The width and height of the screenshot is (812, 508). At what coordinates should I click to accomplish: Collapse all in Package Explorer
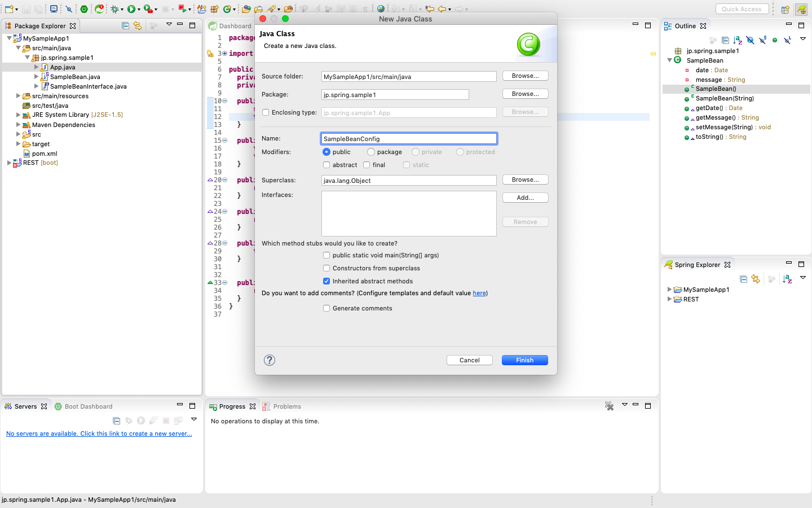pyautogui.click(x=125, y=25)
